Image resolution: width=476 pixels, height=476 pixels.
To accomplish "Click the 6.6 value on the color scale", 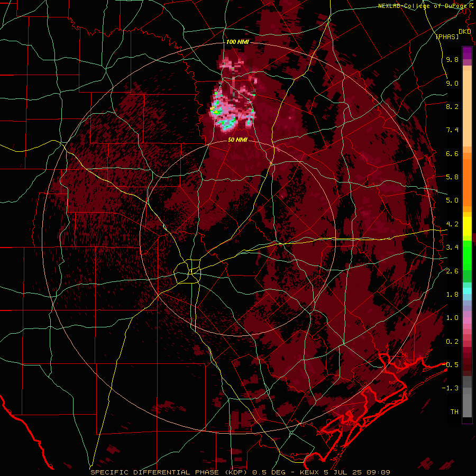I will tap(452, 153).
